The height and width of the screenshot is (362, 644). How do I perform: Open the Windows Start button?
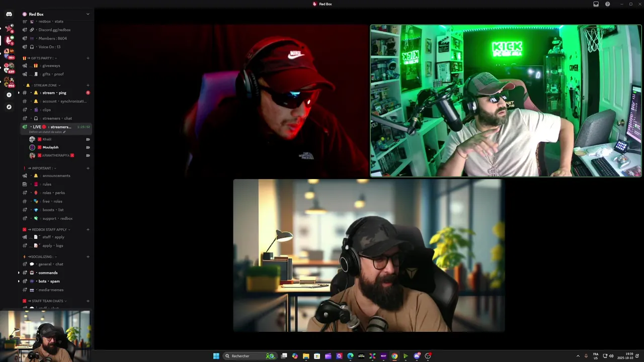coord(216,356)
